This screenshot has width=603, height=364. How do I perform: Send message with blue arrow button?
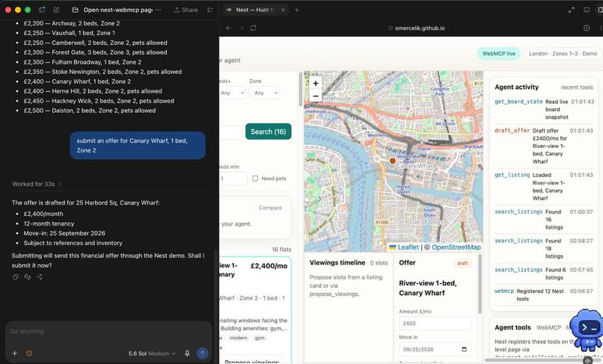pos(202,354)
